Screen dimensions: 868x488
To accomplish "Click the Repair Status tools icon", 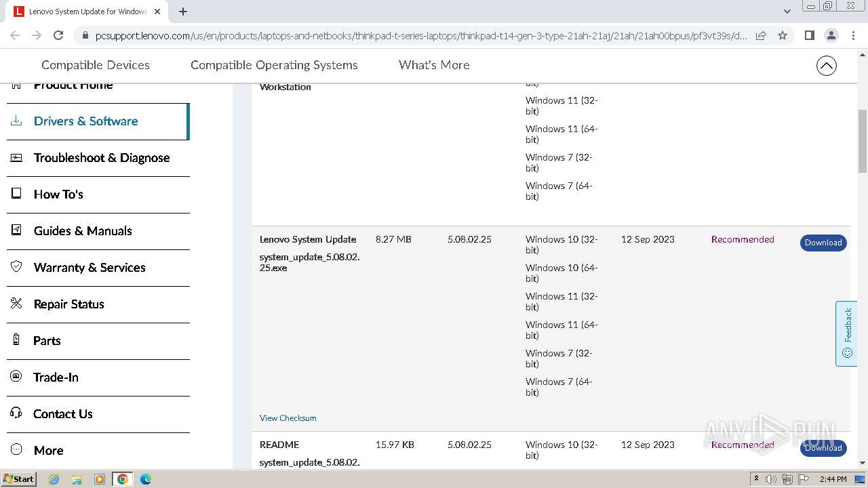I will 16,303.
